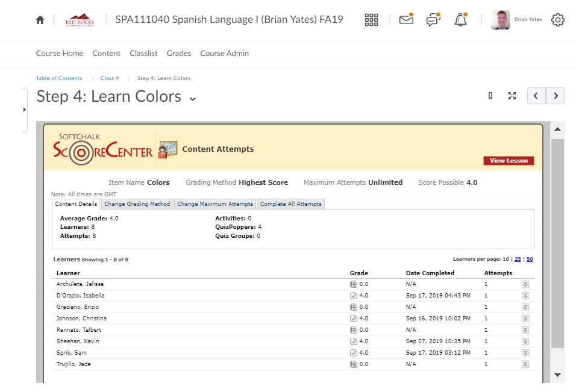Expand the attempts row for Archuleta, Jalissa
Screen dimensions: 576x392
525,284
